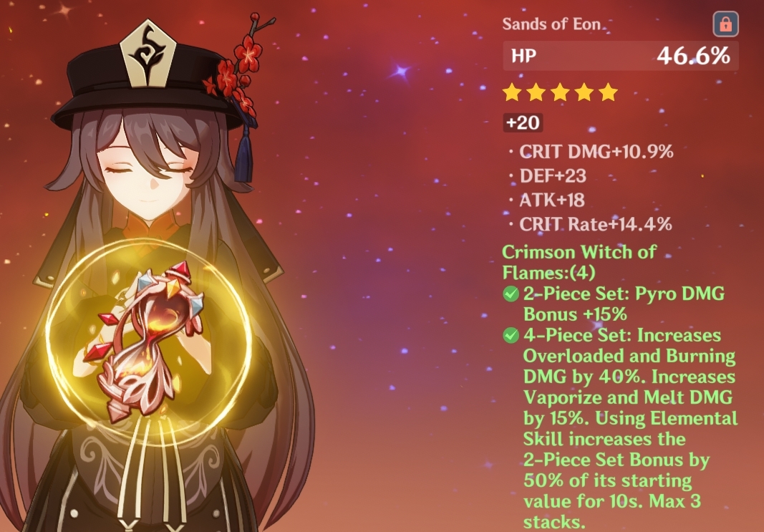Click the fifth gold rarity star
764x532 pixels.
(608, 92)
